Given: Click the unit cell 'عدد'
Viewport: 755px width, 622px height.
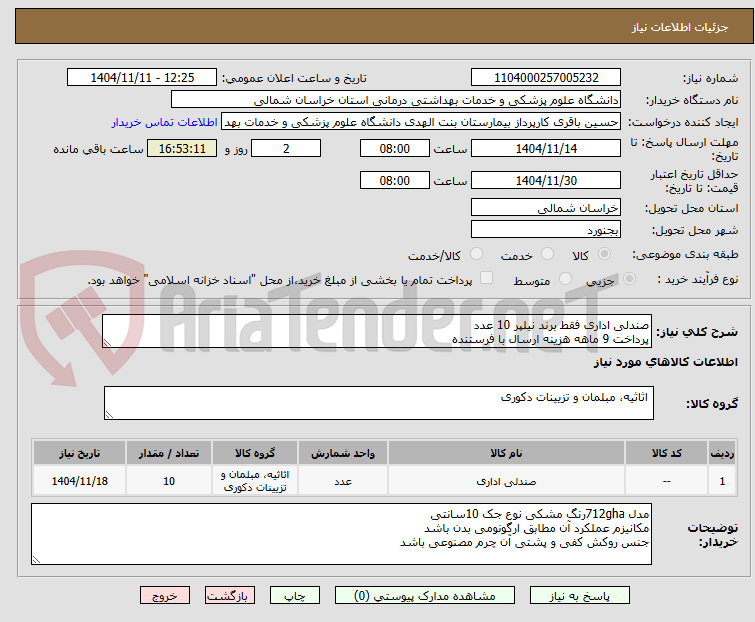Looking at the screenshot, I should 343,481.
